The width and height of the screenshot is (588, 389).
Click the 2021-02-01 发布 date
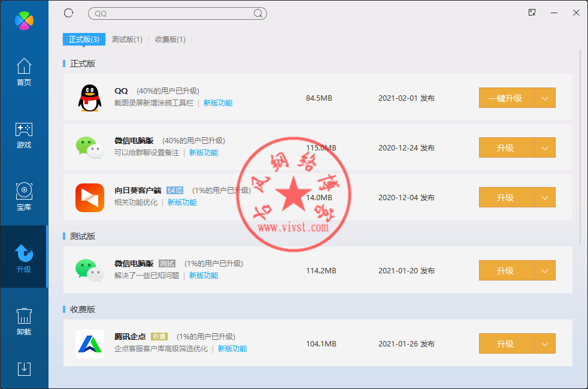pos(407,98)
